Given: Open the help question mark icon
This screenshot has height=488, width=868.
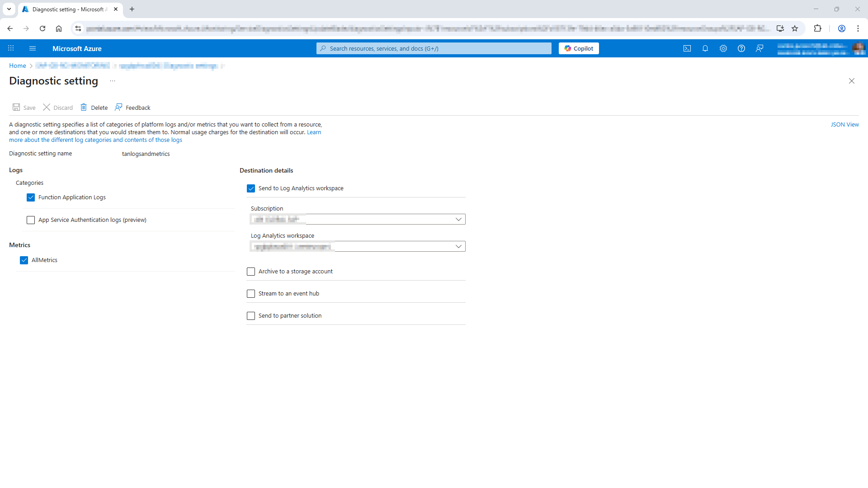Looking at the screenshot, I should click(741, 48).
